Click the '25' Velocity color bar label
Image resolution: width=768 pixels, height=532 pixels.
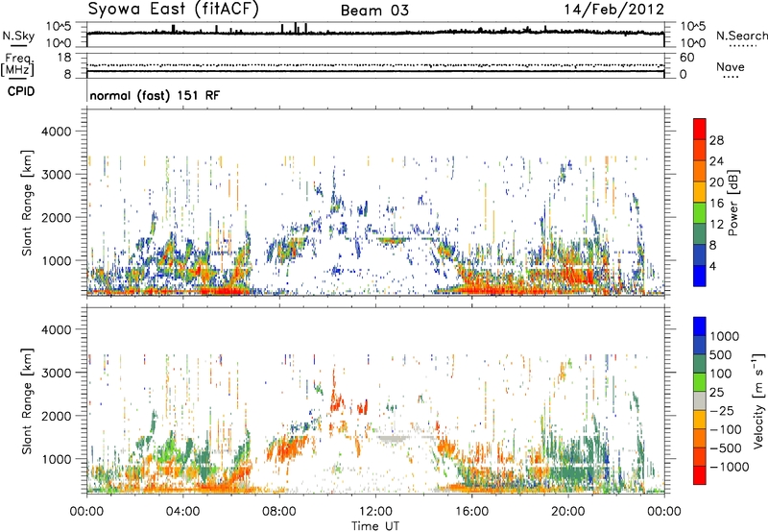coord(716,393)
